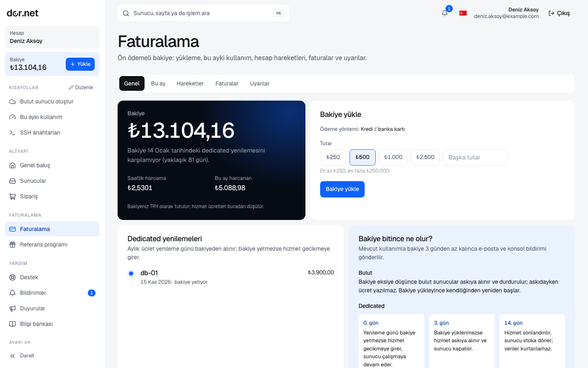Select the ₺1.000 amount option
This screenshot has height=368, width=588.
click(x=393, y=157)
